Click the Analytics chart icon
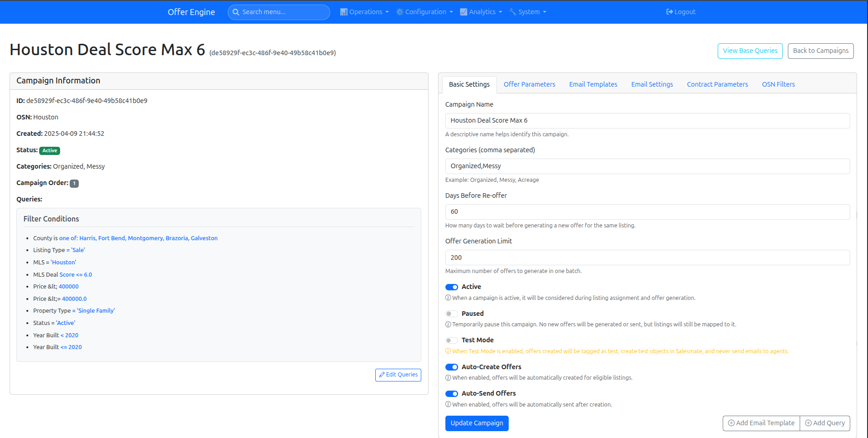 464,12
